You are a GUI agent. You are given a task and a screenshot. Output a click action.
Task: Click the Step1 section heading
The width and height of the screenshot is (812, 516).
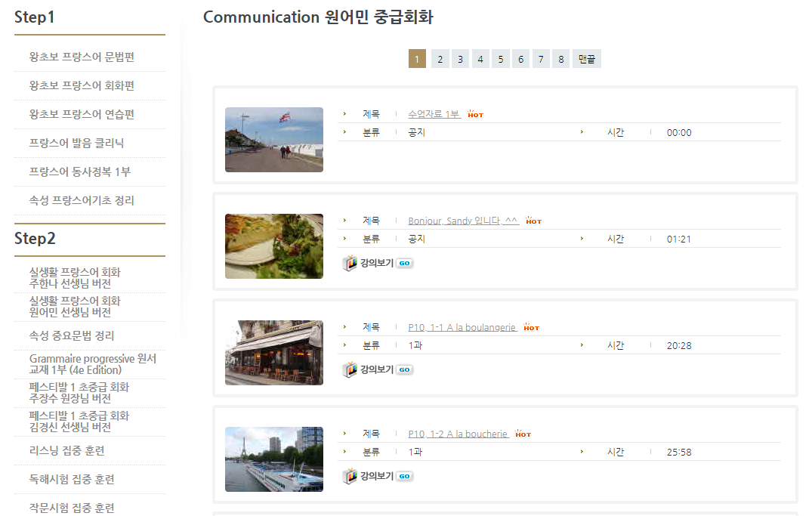(34, 17)
